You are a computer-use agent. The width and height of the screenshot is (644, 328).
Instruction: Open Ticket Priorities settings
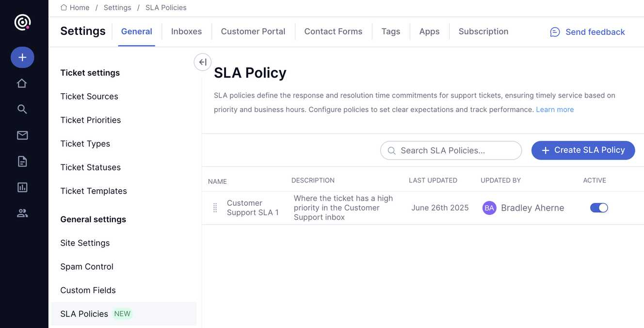click(91, 120)
